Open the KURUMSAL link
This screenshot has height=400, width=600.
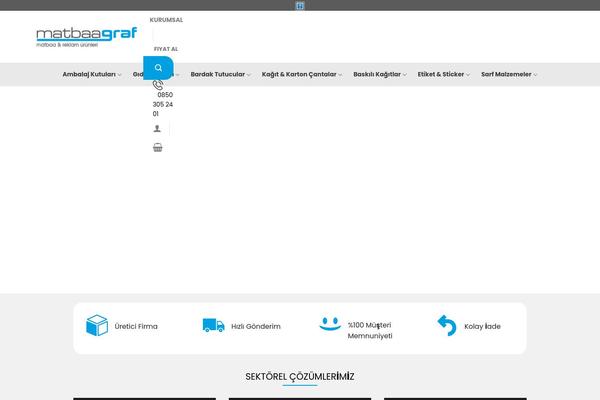pos(166,20)
